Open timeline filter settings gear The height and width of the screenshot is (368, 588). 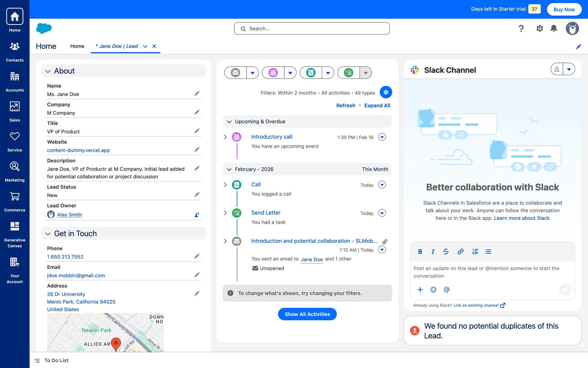tap(386, 92)
